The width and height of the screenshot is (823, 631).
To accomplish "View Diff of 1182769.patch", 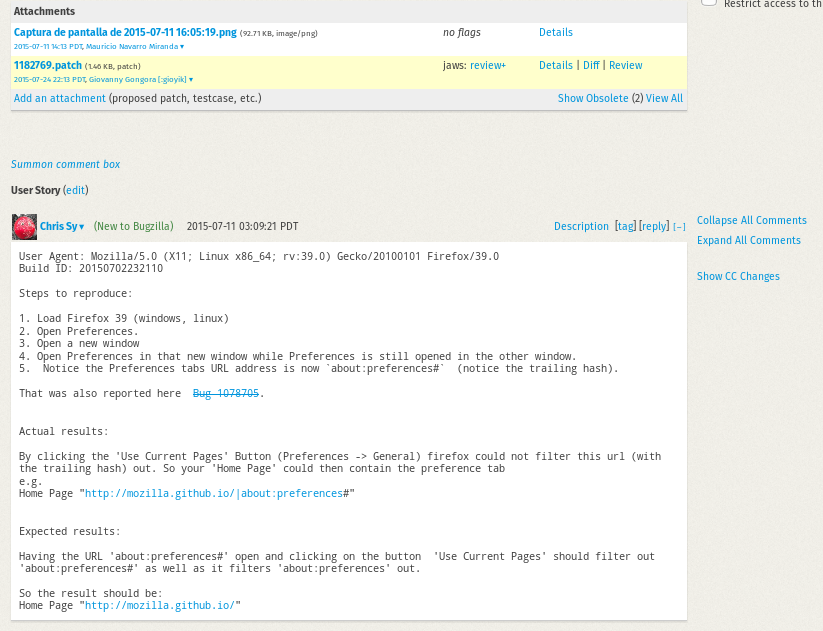I will [591, 65].
